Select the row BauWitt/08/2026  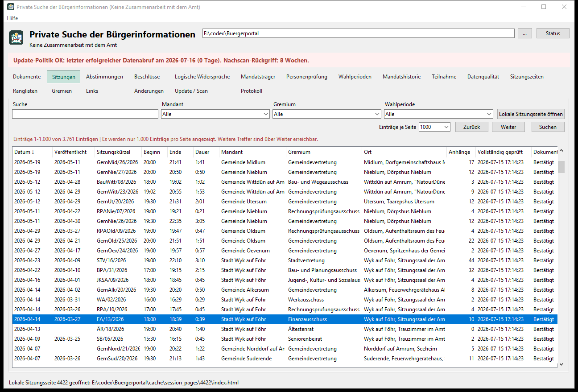tap(285, 182)
